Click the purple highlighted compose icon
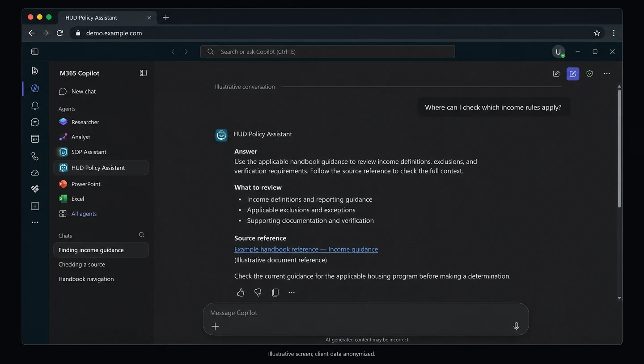This screenshot has height=364, width=644. tap(573, 74)
